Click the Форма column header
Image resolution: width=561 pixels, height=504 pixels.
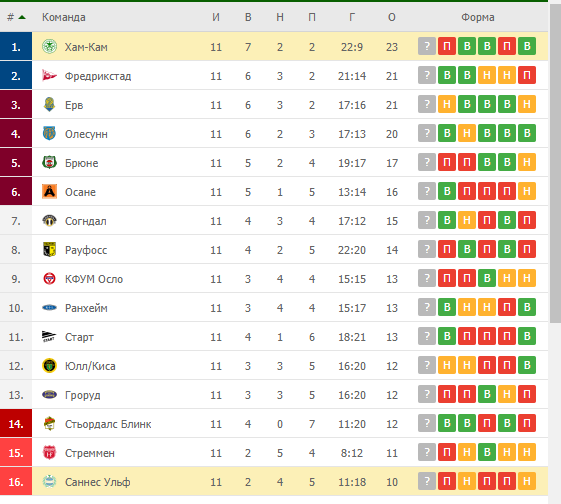[478, 17]
